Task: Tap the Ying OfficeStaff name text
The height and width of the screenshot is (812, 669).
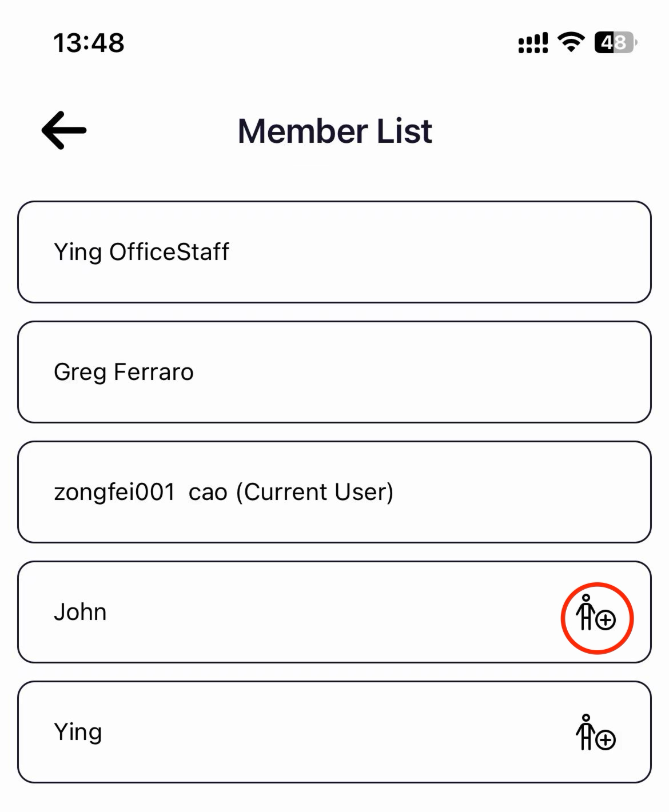Action: click(141, 253)
